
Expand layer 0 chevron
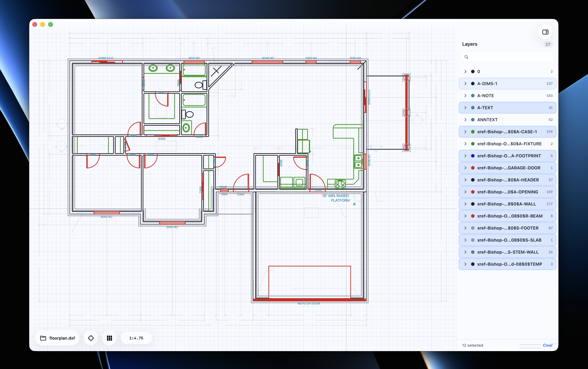[x=465, y=72]
